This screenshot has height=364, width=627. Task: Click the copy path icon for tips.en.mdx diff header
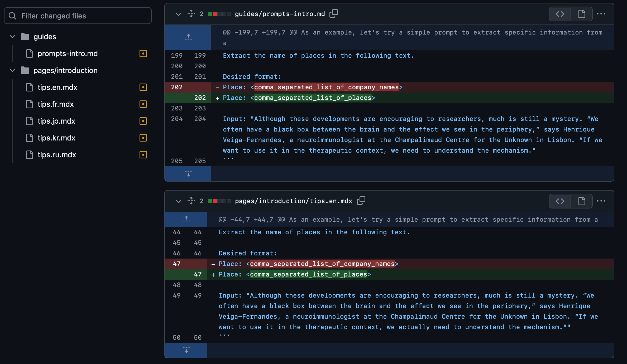pos(361,201)
